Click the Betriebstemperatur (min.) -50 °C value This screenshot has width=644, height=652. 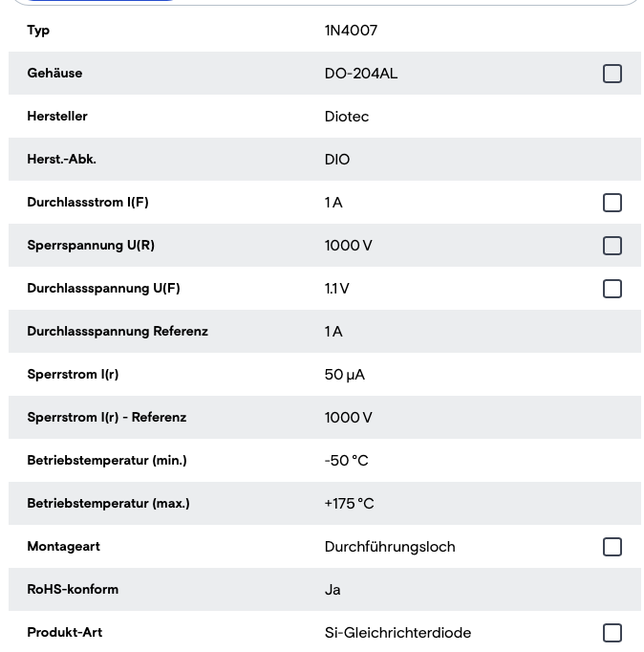coord(346,461)
